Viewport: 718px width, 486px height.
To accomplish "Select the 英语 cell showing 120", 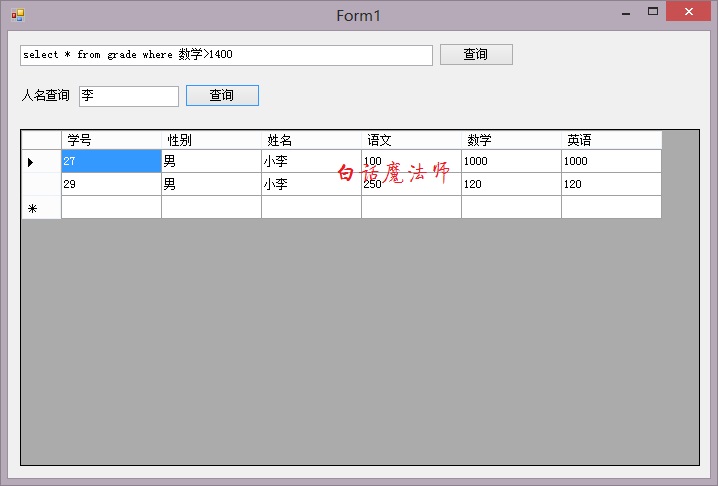I will [x=611, y=184].
